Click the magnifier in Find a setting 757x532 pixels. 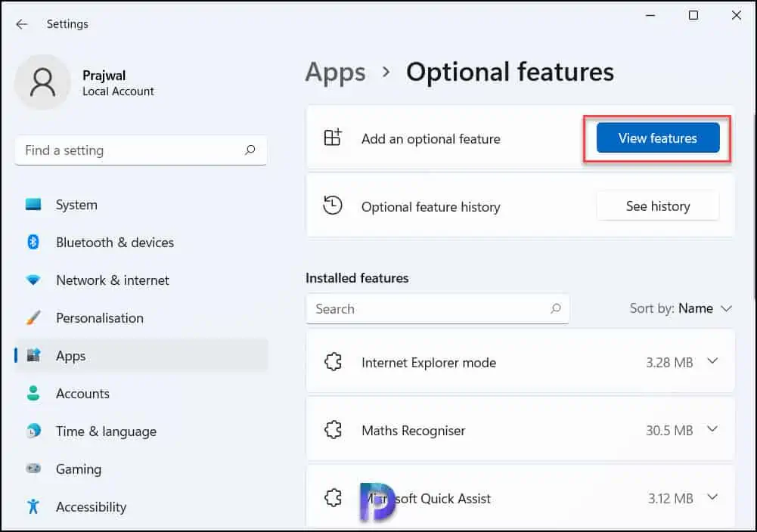250,150
